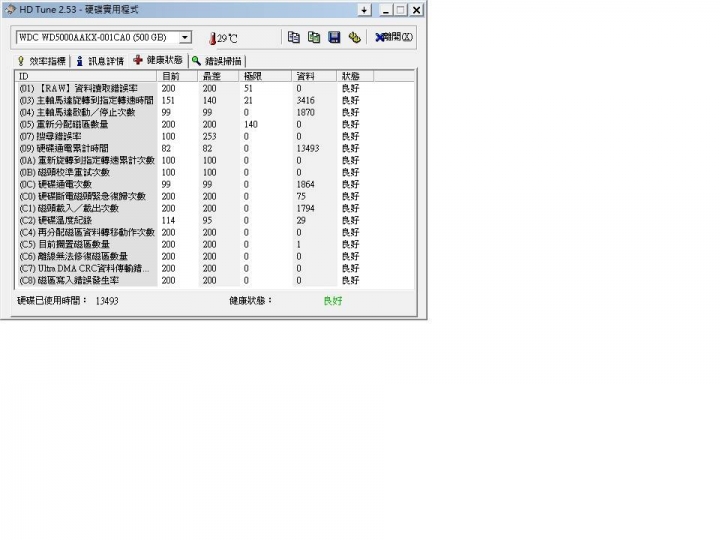This screenshot has height=540, width=720.
Task: Select the (0A) spin retry count row
Action: (x=215, y=160)
